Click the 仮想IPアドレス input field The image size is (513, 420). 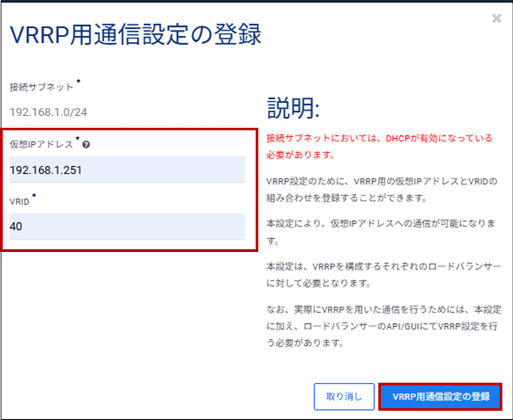[x=126, y=170]
